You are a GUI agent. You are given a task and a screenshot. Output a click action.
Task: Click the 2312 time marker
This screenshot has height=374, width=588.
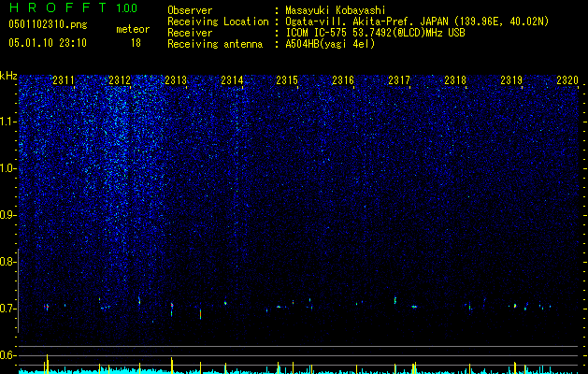coord(120,80)
